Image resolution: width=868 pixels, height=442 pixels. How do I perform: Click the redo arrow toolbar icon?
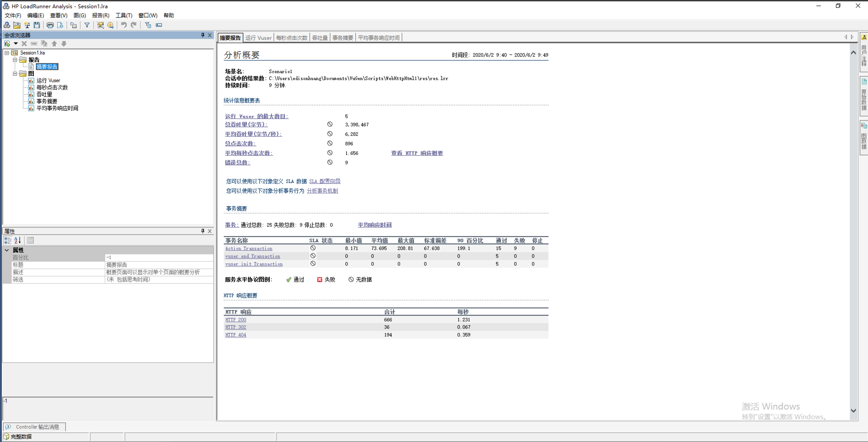pyautogui.click(x=134, y=25)
